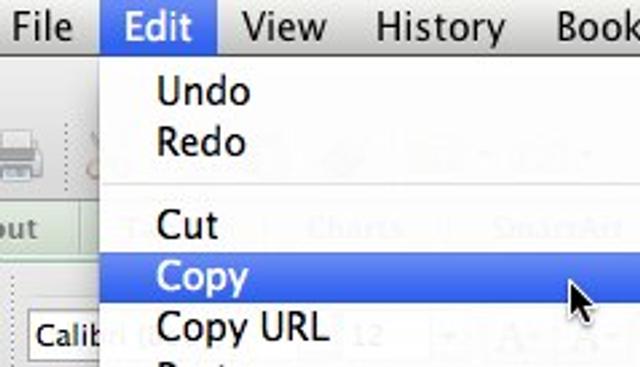Viewport: 640px width, 367px height.
Task: Click the faded SmartArt tab behind the menu
Action: 557,228
